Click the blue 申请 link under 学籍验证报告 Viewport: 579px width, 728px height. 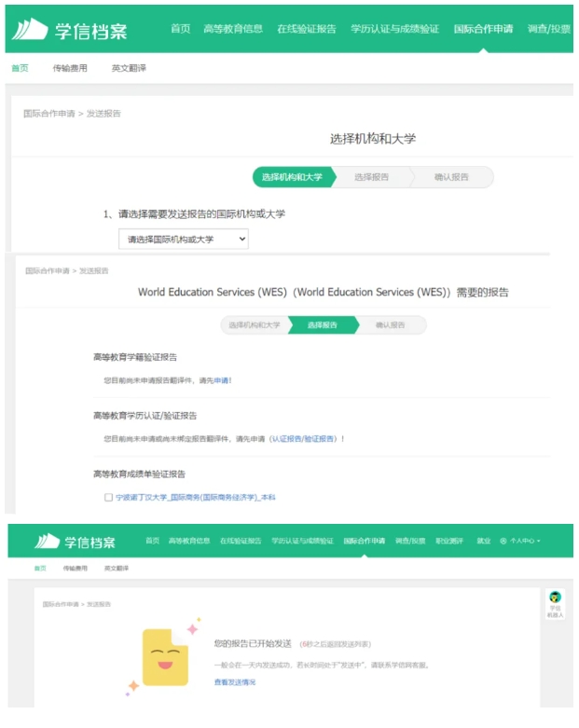click(x=221, y=380)
